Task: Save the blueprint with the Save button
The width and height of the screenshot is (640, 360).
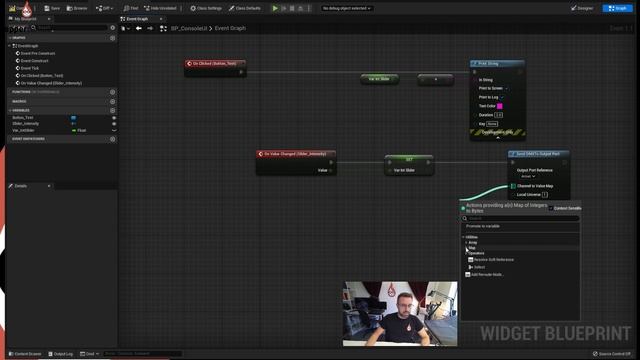Action: [52, 8]
